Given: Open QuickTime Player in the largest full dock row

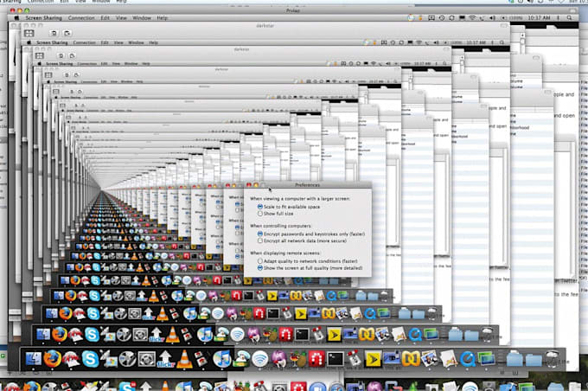Looking at the screenshot, I should click(468, 360).
